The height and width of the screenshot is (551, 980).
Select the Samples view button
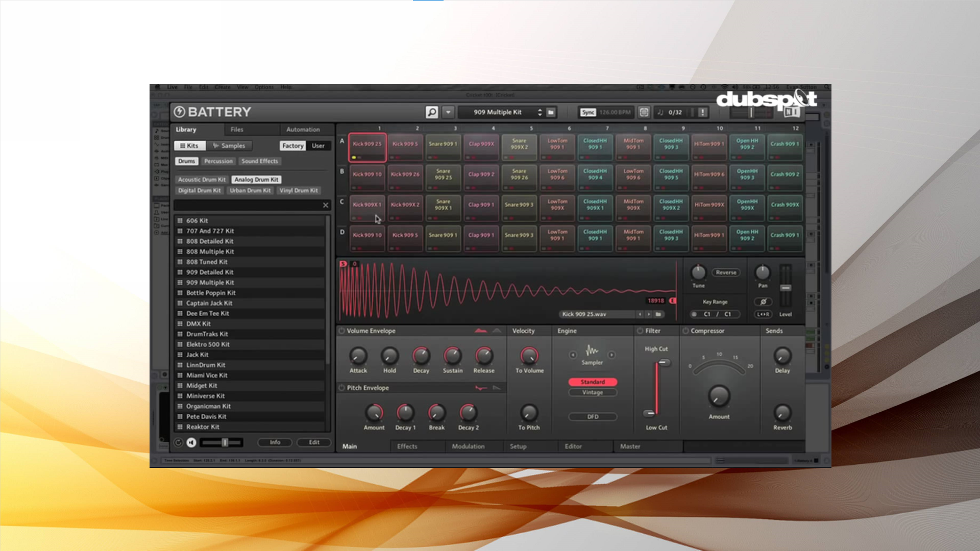click(x=229, y=146)
